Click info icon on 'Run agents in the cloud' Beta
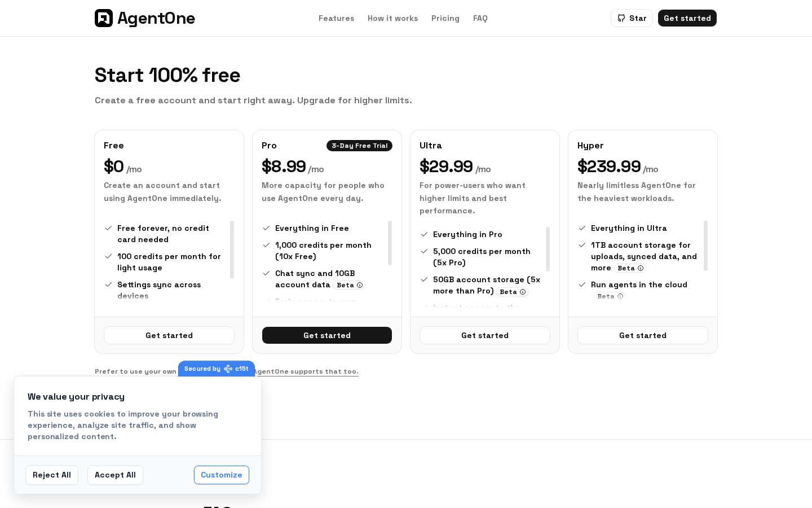Screen dimensions: 812x508 (620, 296)
